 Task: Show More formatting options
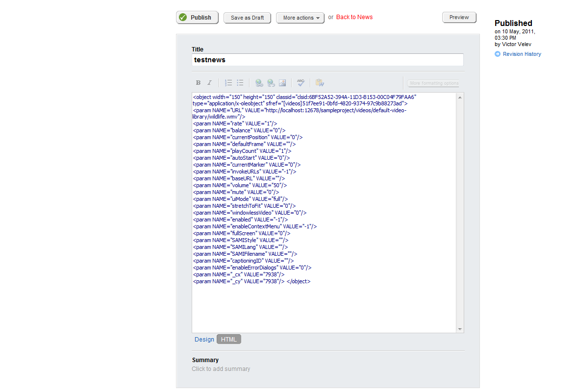(434, 83)
